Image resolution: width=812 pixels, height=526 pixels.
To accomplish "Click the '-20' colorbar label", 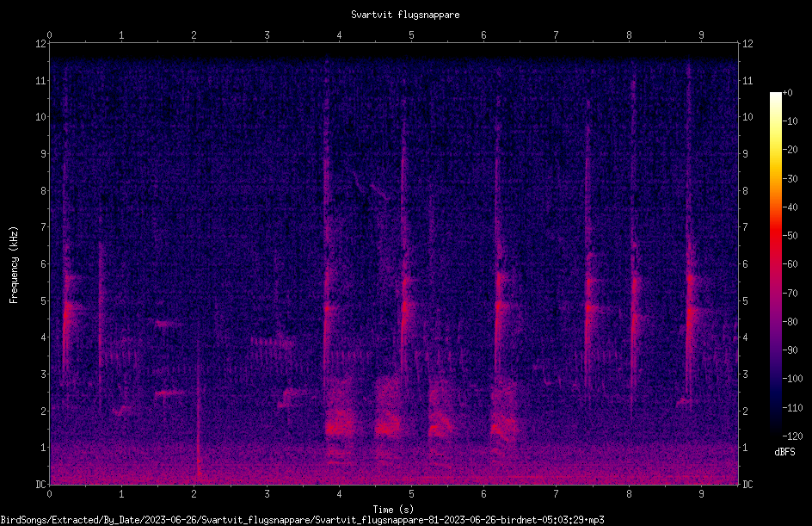I will [790, 150].
